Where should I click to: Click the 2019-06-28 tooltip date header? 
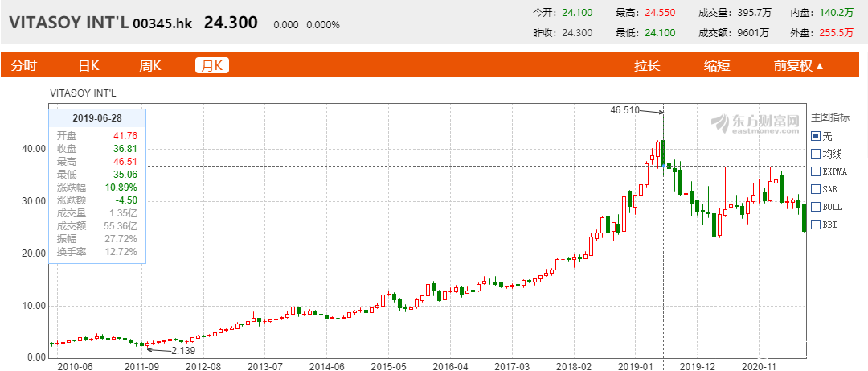[x=97, y=118]
